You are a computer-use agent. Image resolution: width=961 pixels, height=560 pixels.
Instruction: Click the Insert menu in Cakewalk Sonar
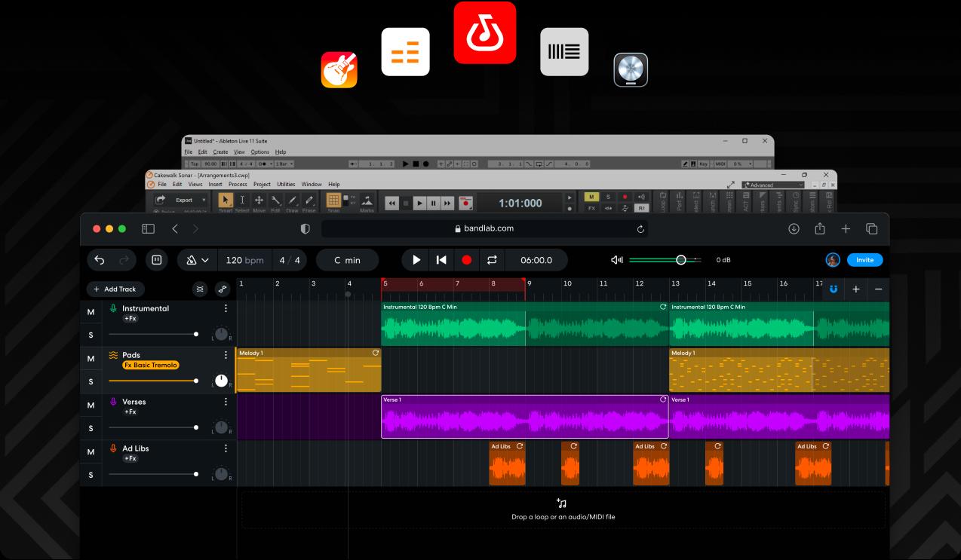click(216, 184)
